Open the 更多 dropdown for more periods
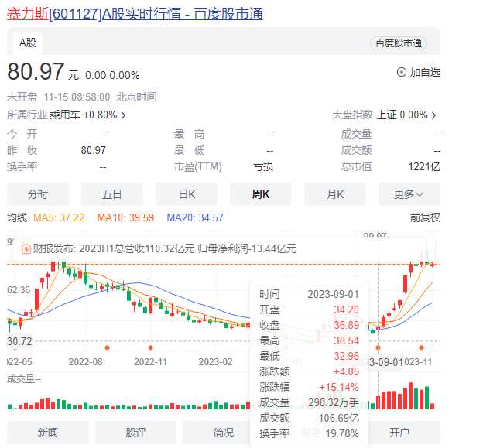 tap(409, 194)
